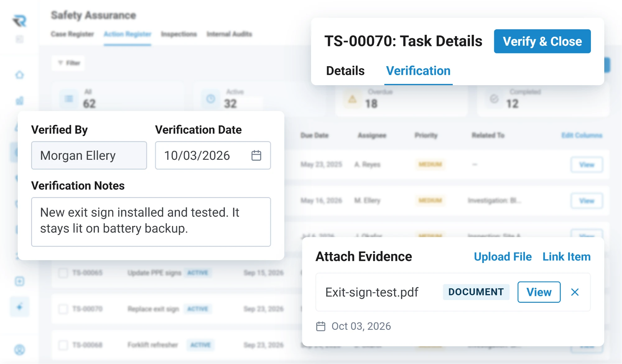622x364 pixels.
Task: Click the Verify & Close button
Action: (542, 41)
